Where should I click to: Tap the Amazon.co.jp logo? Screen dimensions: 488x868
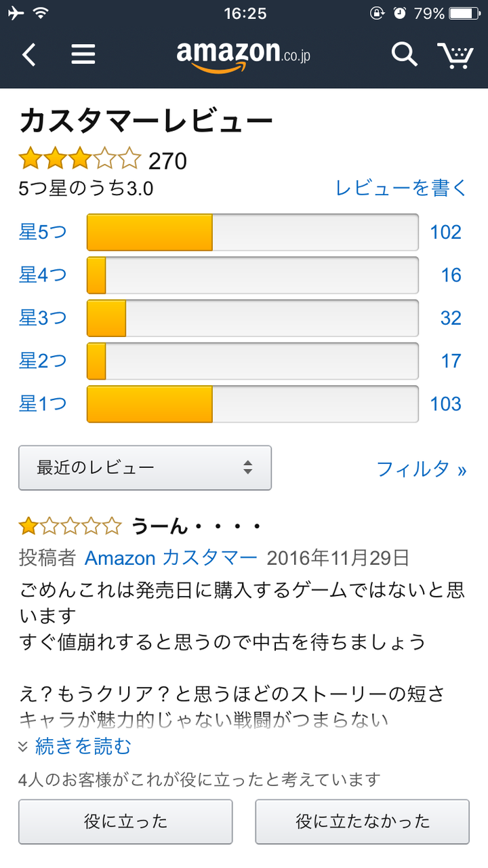click(x=243, y=54)
